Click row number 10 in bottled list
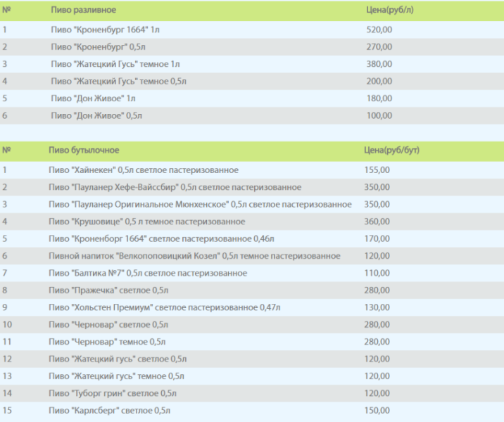 point(7,325)
